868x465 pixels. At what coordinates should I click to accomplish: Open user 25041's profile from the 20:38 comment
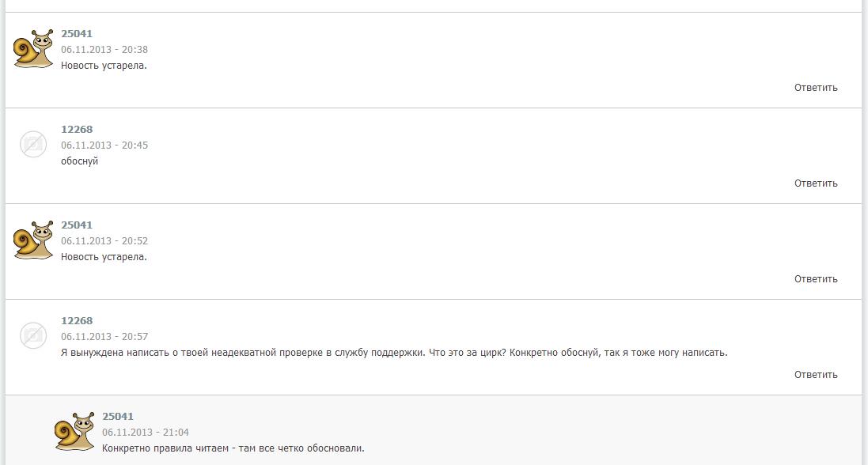point(77,34)
